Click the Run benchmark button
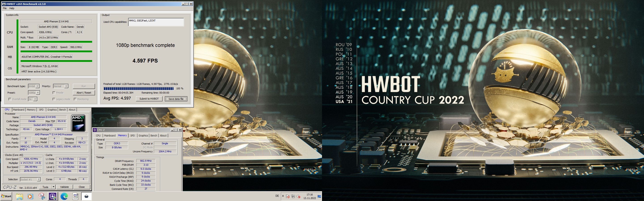Viewport: 644px width, 201px height. (x=84, y=86)
